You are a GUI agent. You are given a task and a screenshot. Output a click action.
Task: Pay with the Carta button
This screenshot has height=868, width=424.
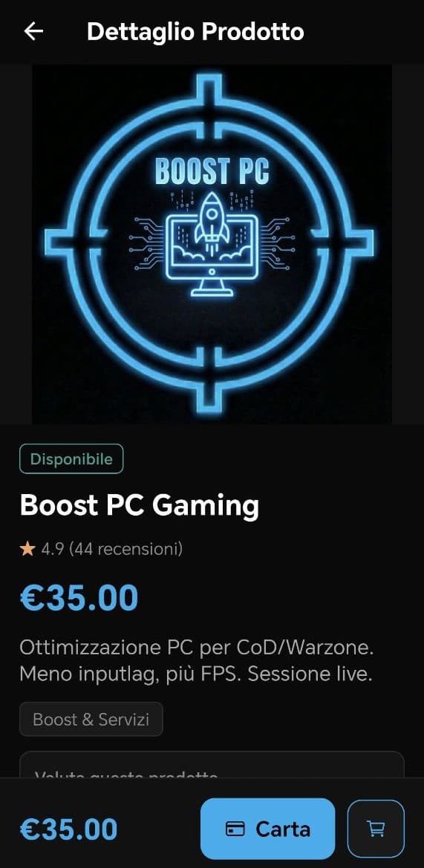(268, 828)
